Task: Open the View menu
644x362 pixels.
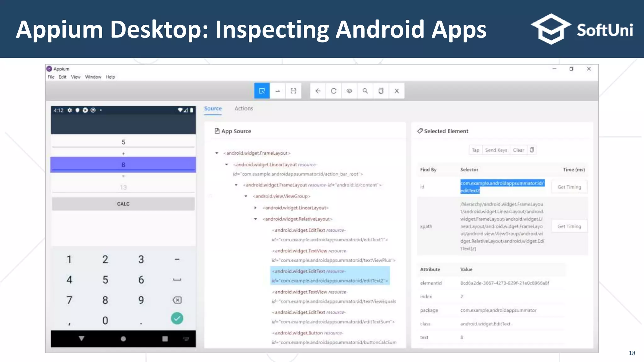Action: (75, 77)
